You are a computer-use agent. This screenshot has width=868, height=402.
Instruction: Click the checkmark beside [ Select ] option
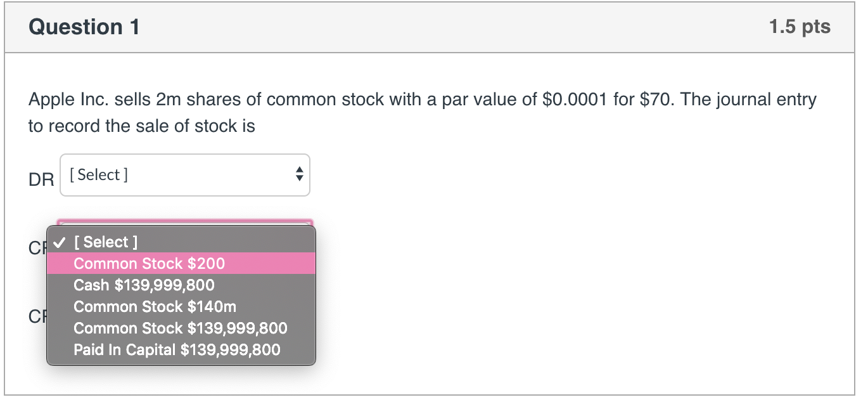click(60, 242)
